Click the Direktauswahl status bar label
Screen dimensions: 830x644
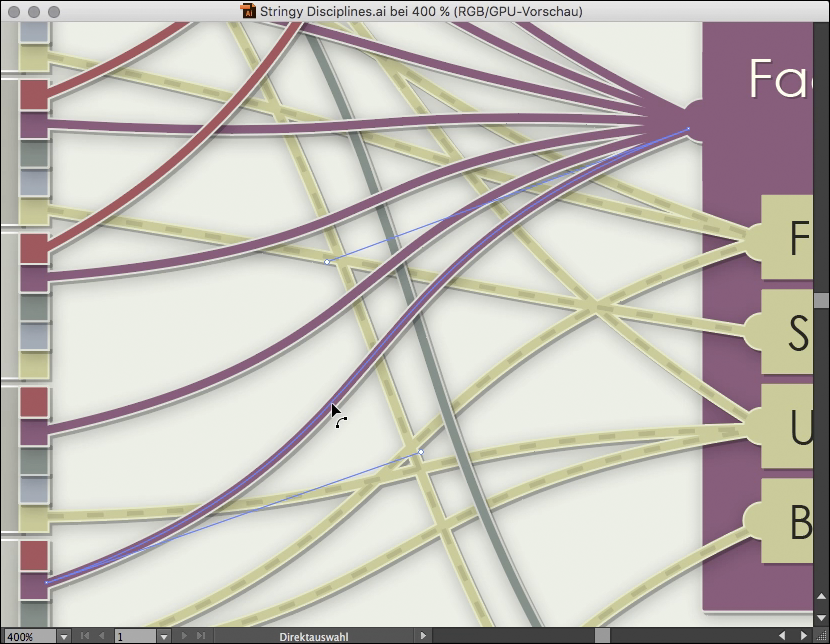point(314,637)
